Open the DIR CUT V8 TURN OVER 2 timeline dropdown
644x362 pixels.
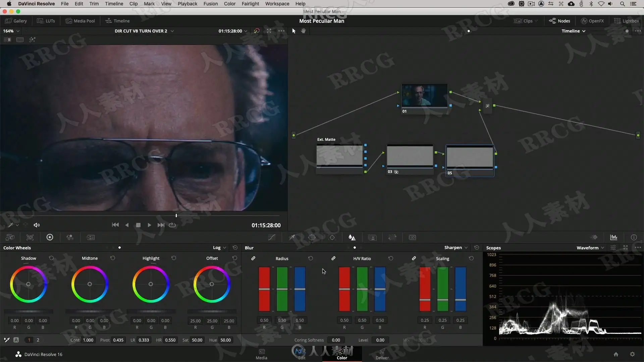coord(144,31)
